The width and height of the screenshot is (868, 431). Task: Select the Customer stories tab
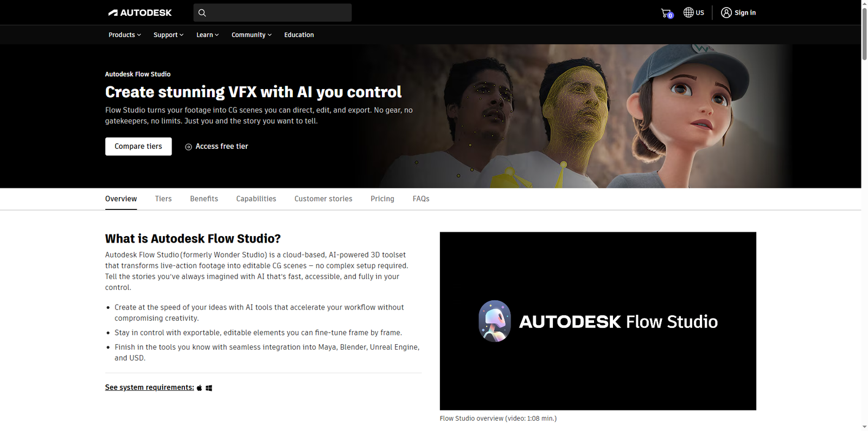point(323,199)
